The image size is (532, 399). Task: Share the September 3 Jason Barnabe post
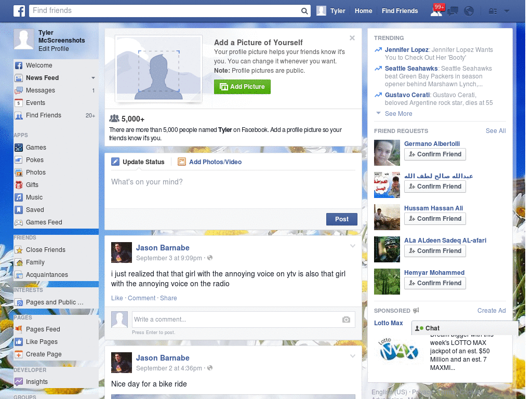[x=168, y=298]
